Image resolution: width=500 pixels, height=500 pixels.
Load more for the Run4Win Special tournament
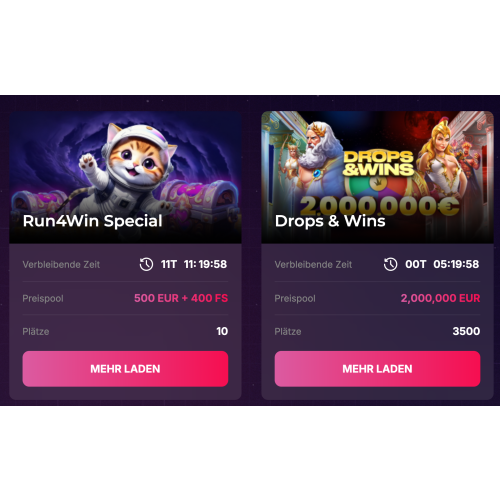(125, 369)
